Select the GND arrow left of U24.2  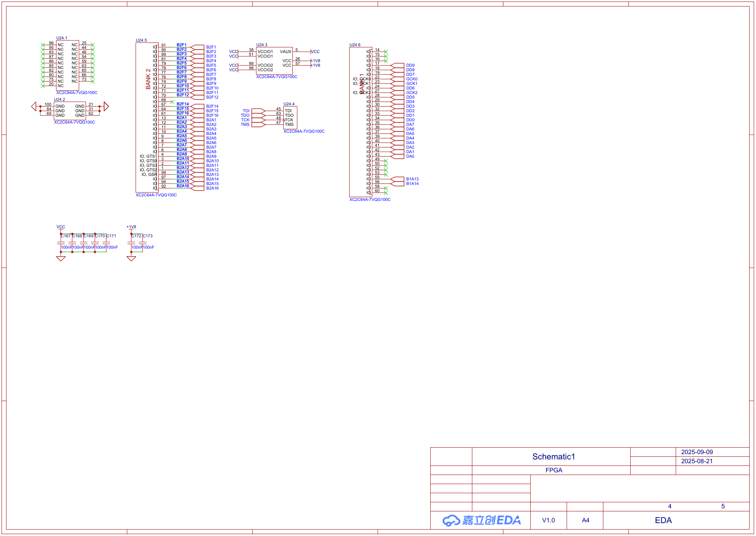(x=34, y=107)
